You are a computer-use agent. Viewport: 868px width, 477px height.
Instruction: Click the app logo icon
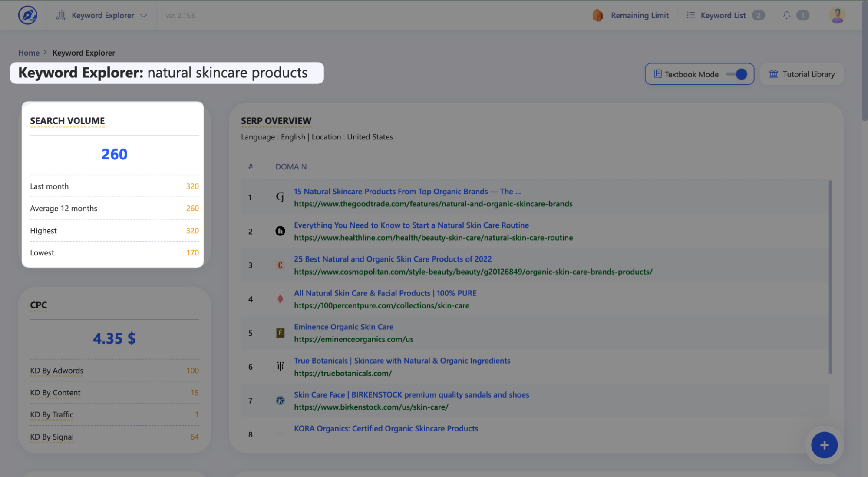[x=28, y=15]
